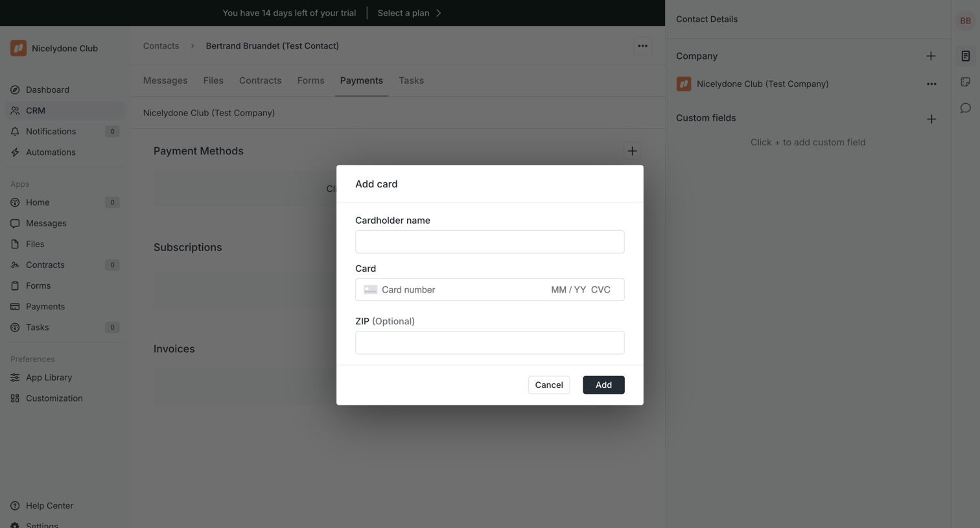Add a new payment method with plus icon
This screenshot has width=980, height=528.
(632, 151)
